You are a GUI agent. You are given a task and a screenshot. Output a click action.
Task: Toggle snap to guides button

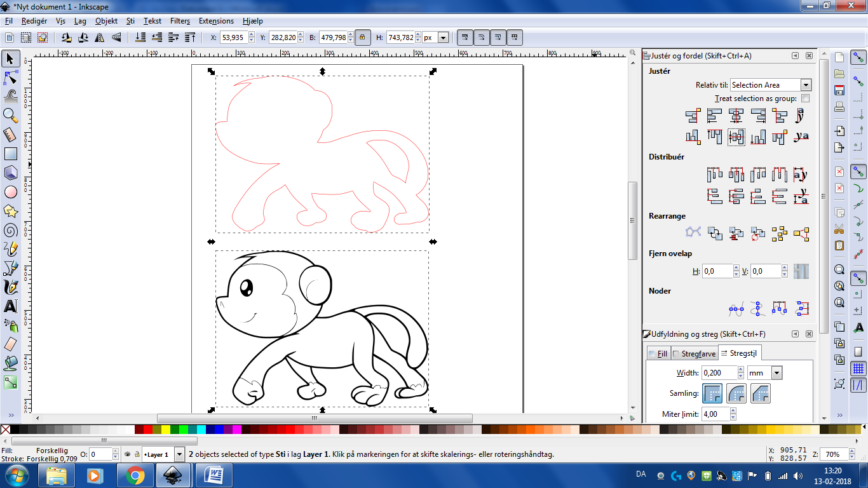pos(858,384)
